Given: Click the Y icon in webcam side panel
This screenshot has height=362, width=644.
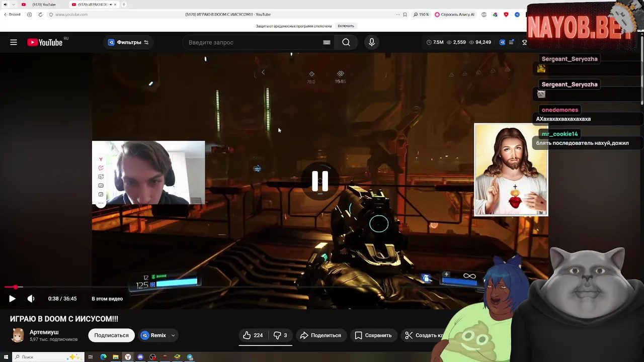Looking at the screenshot, I should pos(101,159).
